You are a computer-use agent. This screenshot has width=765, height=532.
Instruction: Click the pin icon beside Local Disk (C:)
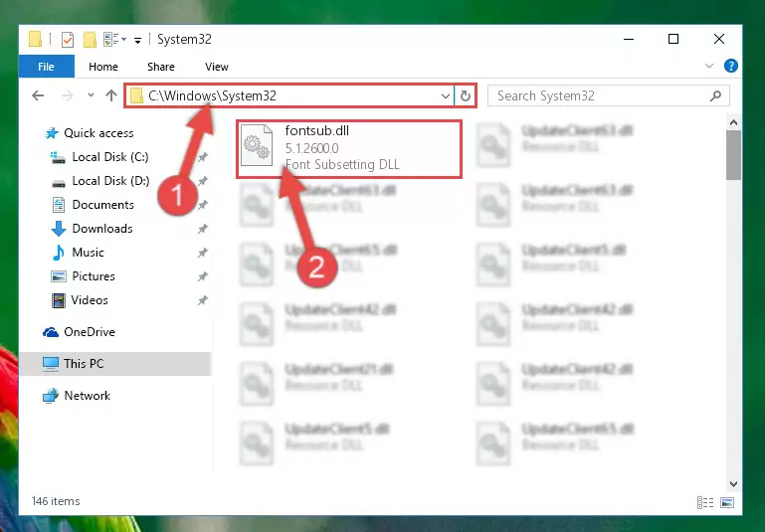(x=203, y=157)
